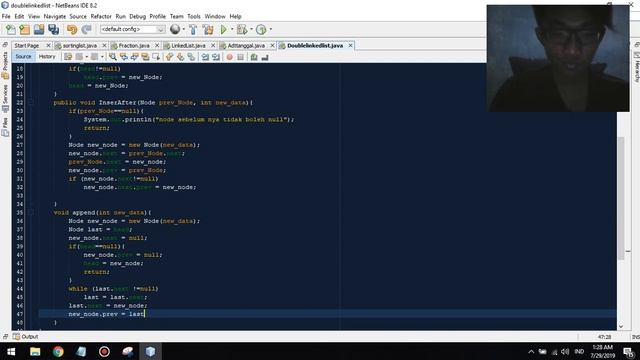Image resolution: width=640 pixels, height=360 pixels.
Task: Click the globe browser icon
Action: [x=175, y=29]
